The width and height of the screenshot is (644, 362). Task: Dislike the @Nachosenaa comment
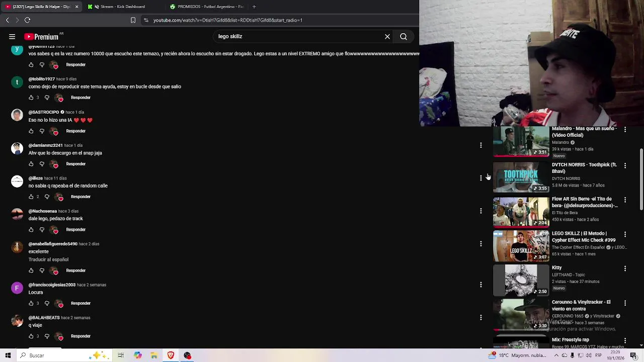coord(42,230)
